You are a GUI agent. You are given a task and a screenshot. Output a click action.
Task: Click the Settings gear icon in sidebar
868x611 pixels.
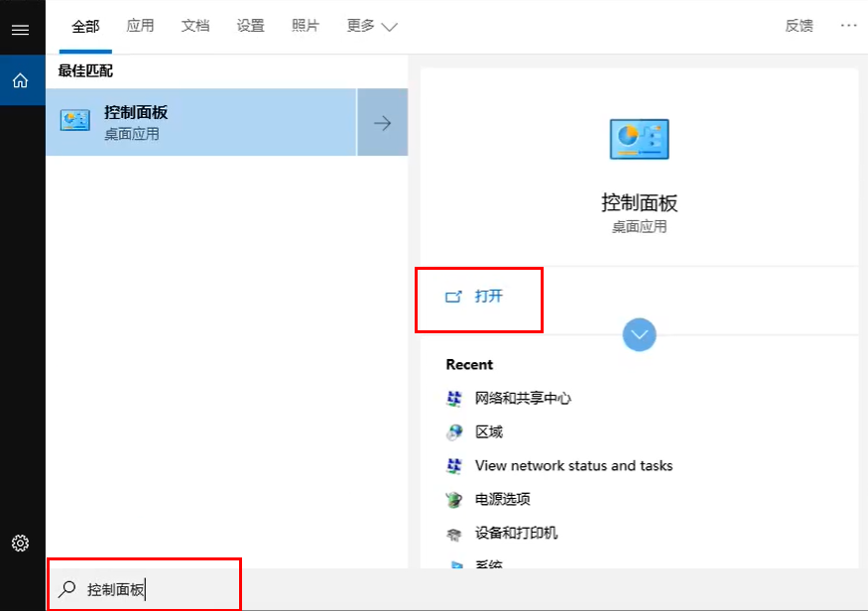pyautogui.click(x=21, y=543)
